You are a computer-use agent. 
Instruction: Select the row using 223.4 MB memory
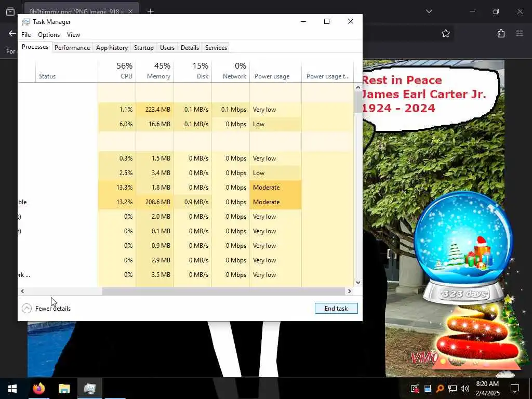(185, 110)
